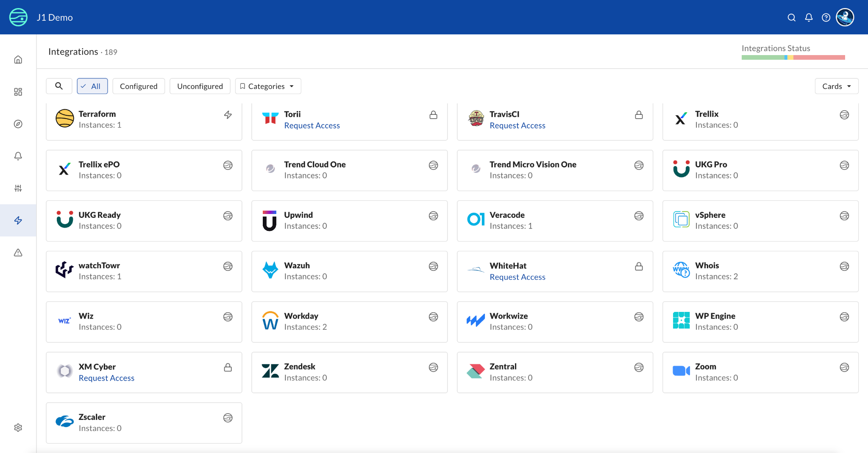Click Request Access on WhiteHat card
The height and width of the screenshot is (453, 868).
tap(517, 277)
